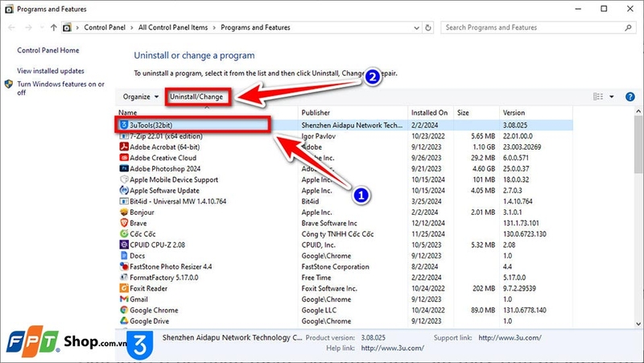Click the Help question mark icon

point(629,97)
